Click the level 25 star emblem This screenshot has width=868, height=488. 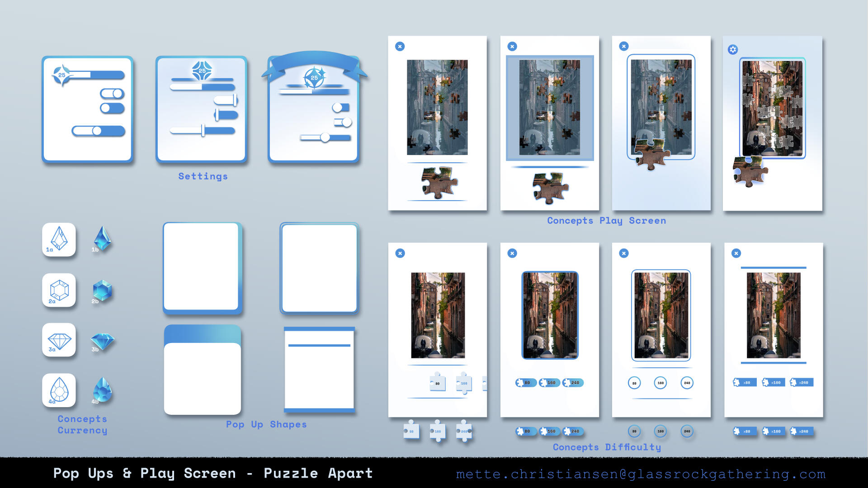[203, 71]
